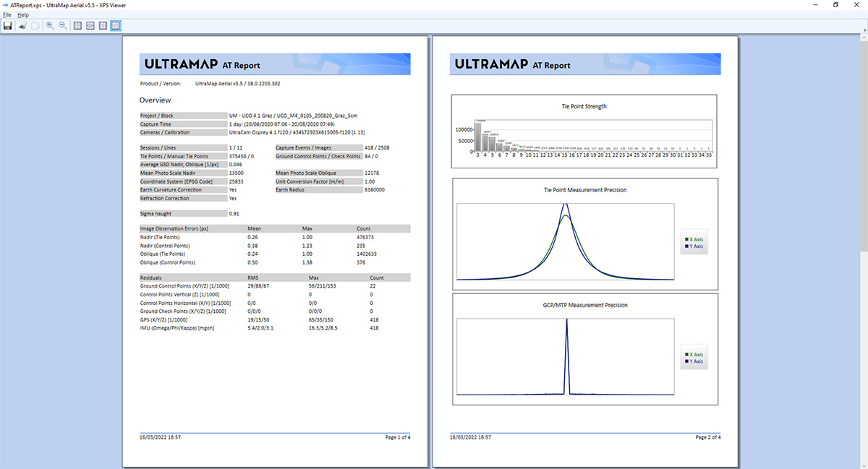Switch to actual size view icon
This screenshot has height=469, width=868.
click(x=77, y=25)
